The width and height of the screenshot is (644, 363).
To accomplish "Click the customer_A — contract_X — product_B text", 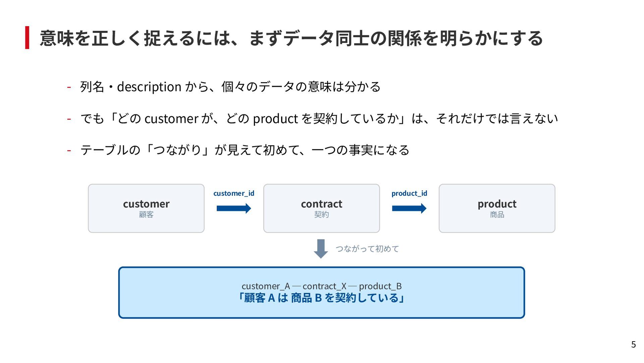I will coord(322,286).
